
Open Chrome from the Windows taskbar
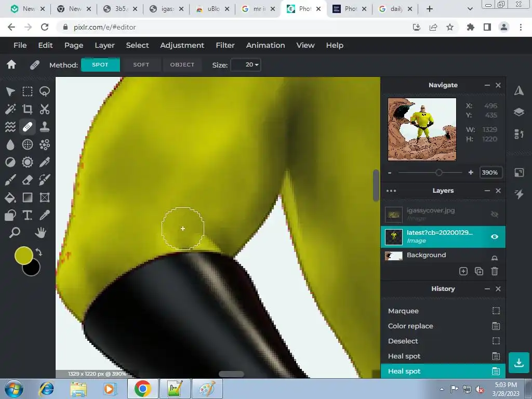142,389
